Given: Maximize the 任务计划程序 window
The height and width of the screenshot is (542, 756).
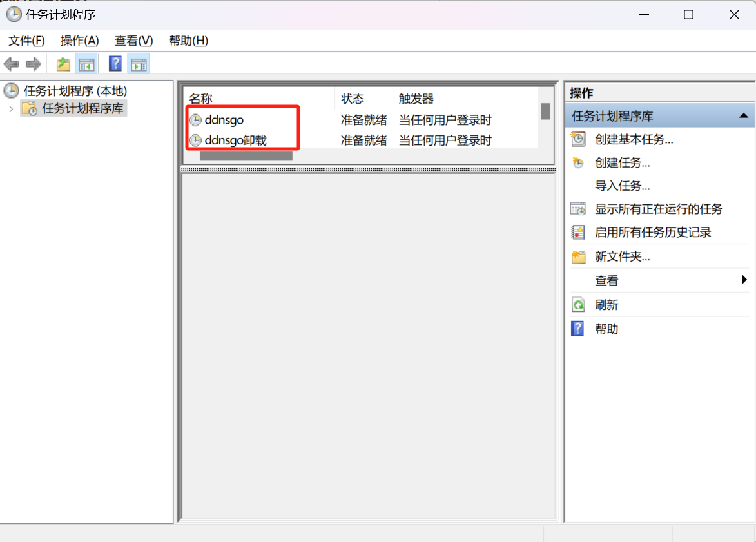Looking at the screenshot, I should coord(688,14).
